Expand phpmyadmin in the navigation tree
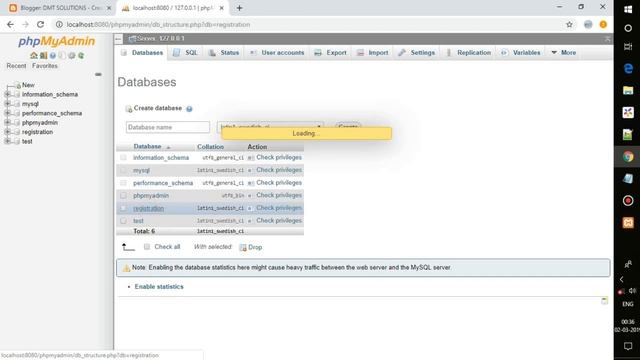This screenshot has height=360, width=640. pos(7,122)
